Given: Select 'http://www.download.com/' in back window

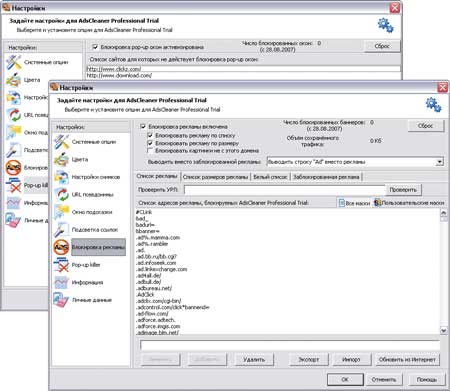Looking at the screenshot, I should 119,76.
